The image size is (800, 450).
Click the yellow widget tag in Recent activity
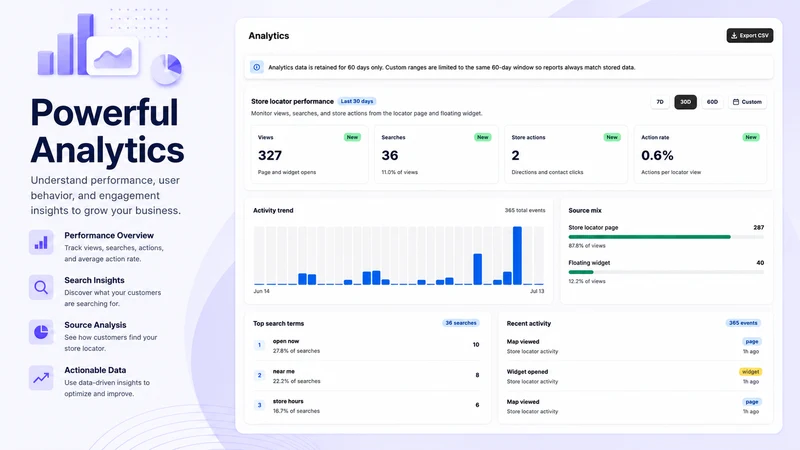coord(751,372)
